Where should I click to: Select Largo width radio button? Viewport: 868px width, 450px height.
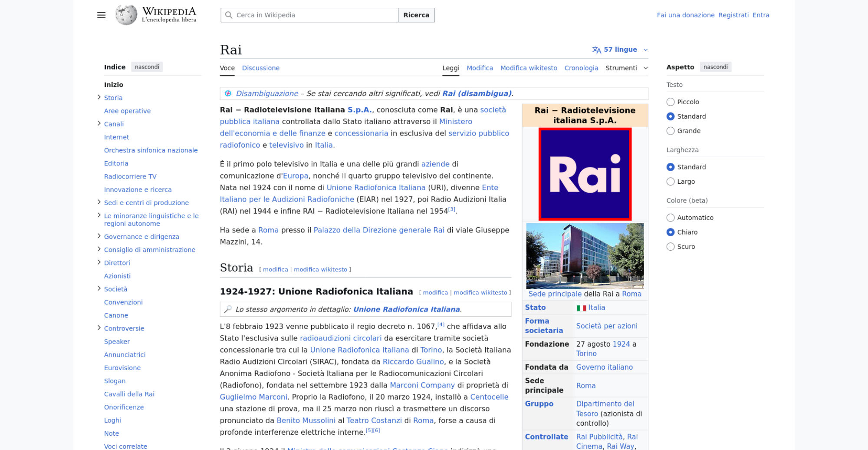(671, 182)
